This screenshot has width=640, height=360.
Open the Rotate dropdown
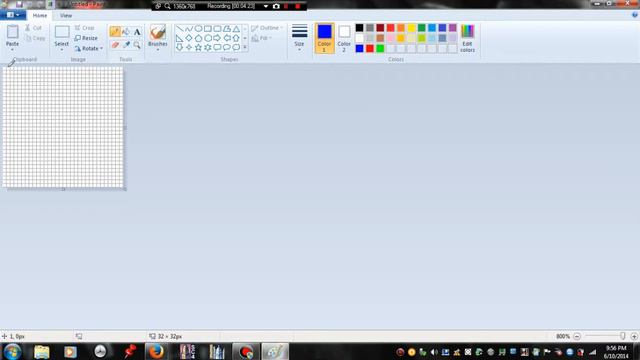tap(89, 48)
